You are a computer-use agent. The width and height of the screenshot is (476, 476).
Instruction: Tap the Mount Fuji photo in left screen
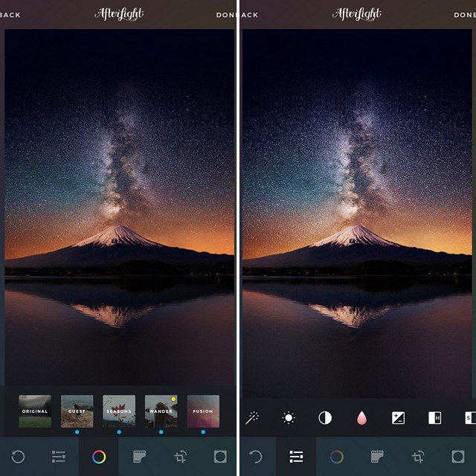tap(119, 207)
